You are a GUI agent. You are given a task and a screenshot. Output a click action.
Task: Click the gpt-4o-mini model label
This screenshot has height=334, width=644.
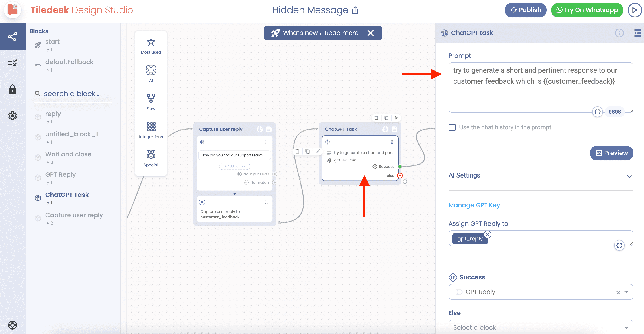[346, 160]
